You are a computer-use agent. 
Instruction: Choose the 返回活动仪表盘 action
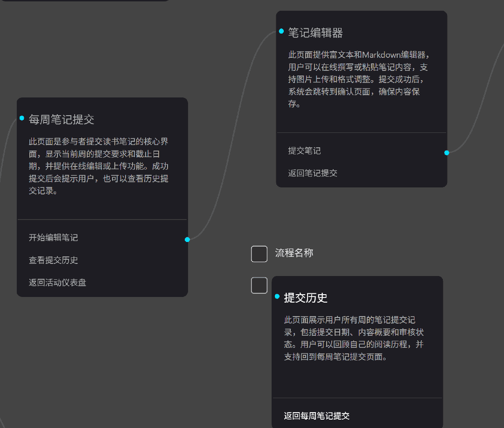(57, 283)
